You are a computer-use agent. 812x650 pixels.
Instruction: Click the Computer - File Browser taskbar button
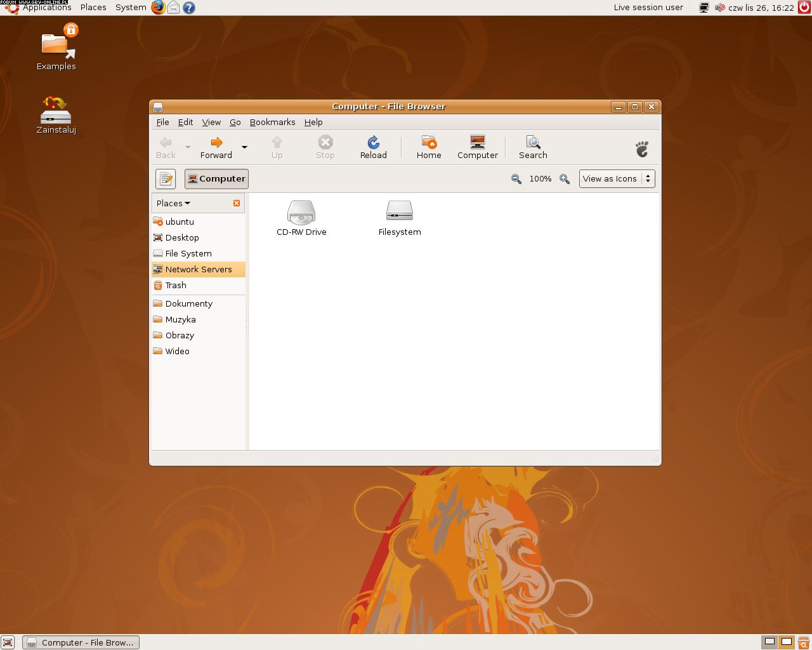click(81, 642)
